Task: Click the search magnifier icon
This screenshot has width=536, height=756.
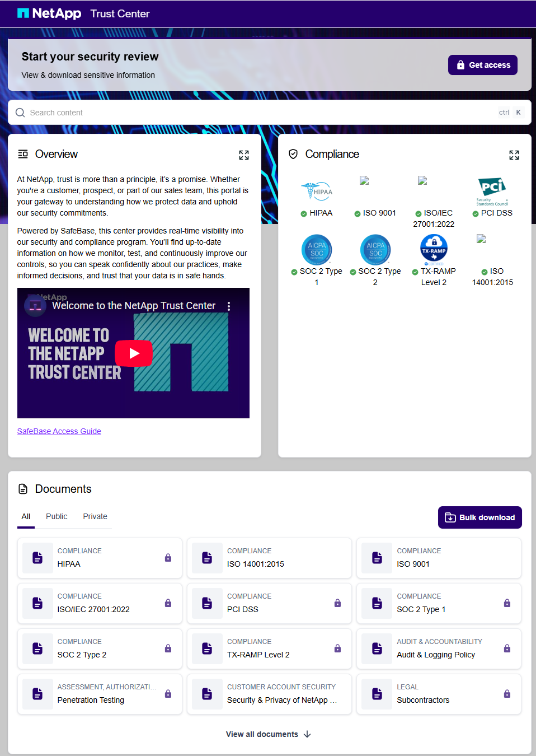Action: (20, 113)
